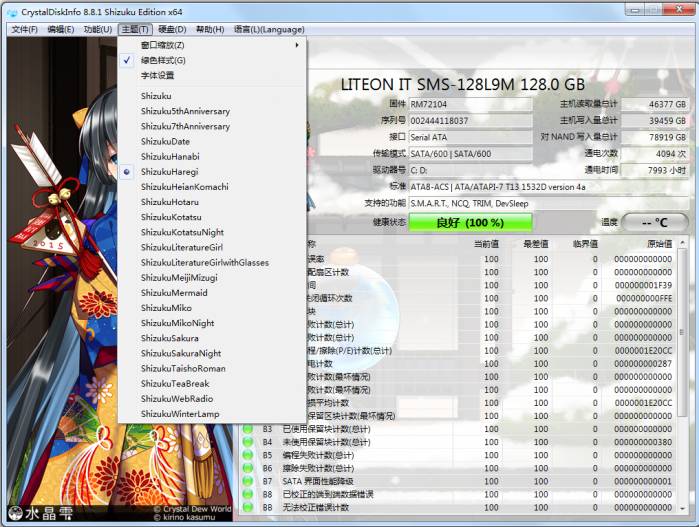Click the drive letter field C: D:
699x527 pixels.
[470, 170]
